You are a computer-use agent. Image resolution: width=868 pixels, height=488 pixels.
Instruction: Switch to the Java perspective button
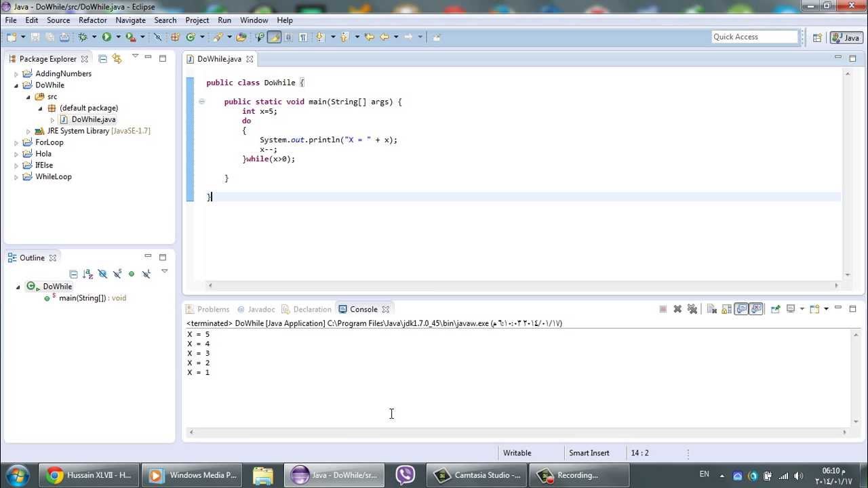pos(846,38)
